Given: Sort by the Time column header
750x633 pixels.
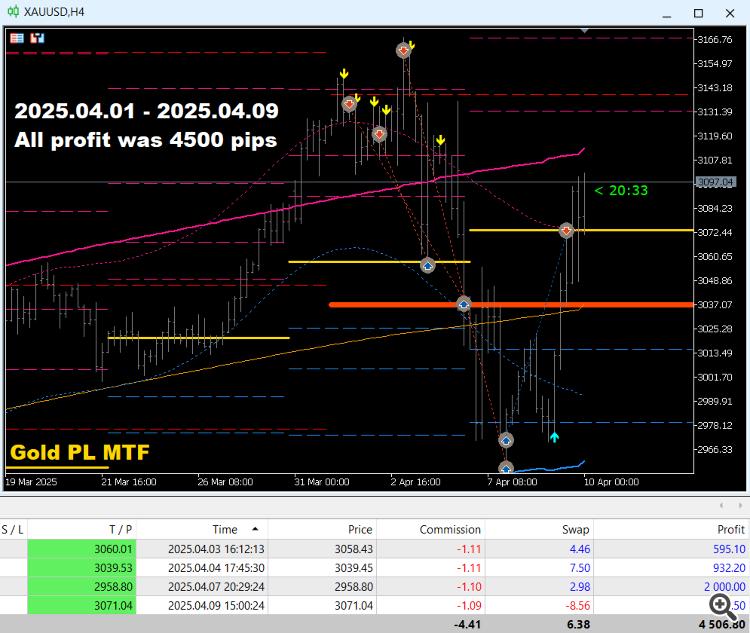Looking at the screenshot, I should pyautogui.click(x=201, y=529).
